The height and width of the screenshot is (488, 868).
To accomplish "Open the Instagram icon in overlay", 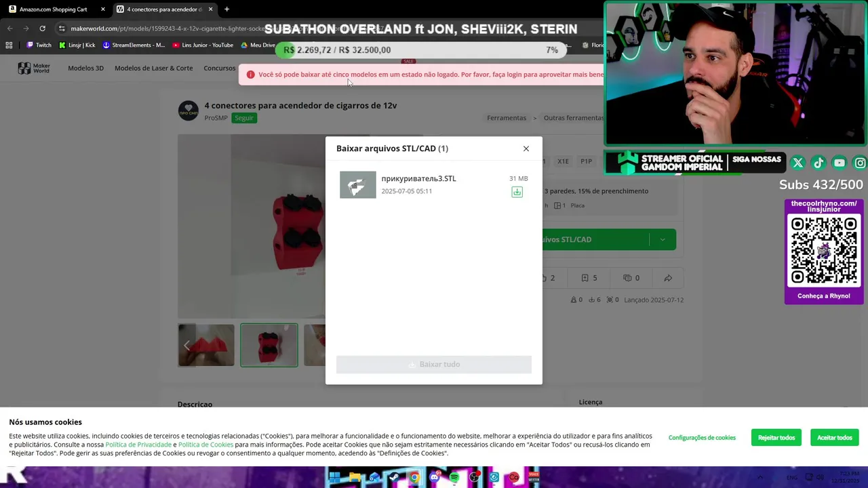I will 860,163.
